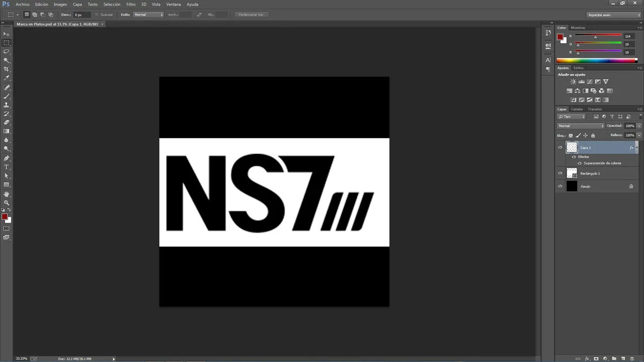644x362 pixels.
Task: Select the Gradient tool
Action: [x=7, y=131]
